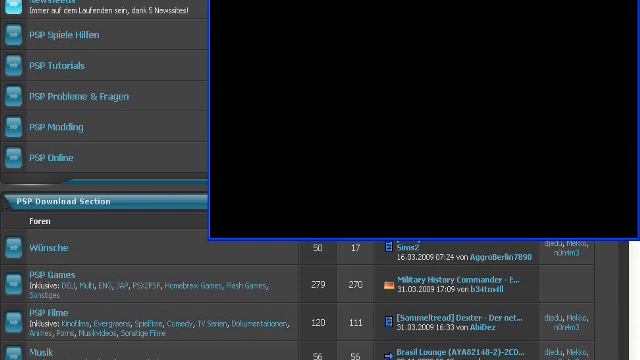This screenshot has height=360, width=640.
Task: Open the Flash Games subforum
Action: tap(246, 286)
